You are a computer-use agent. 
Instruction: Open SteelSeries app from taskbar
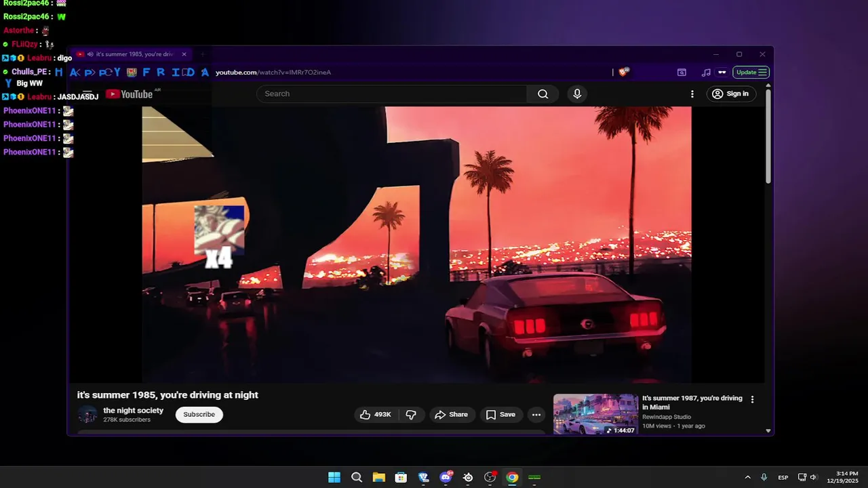pyautogui.click(x=468, y=477)
